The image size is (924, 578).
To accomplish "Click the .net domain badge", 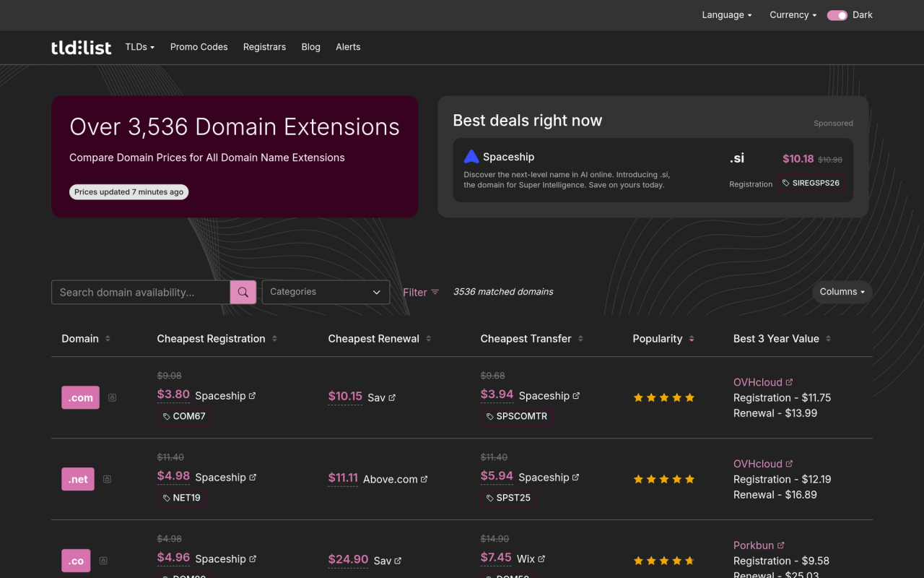I will click(x=78, y=479).
